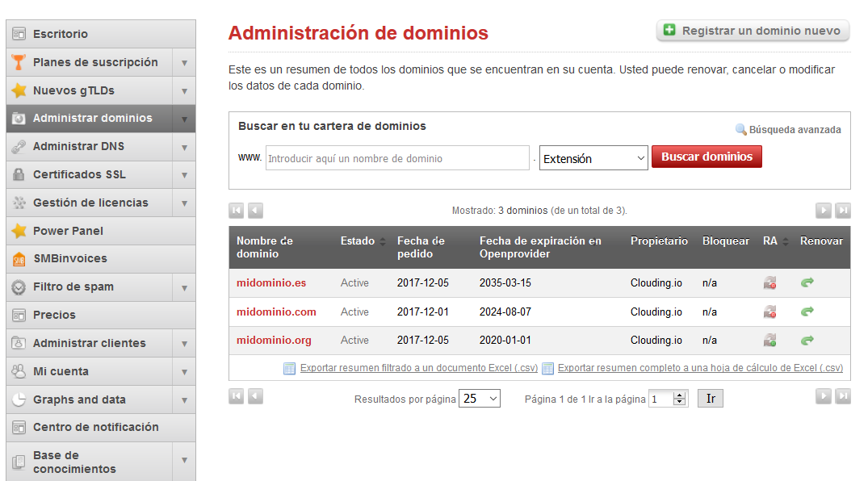Focus the domain name search field
The image size is (868, 481).
point(397,158)
